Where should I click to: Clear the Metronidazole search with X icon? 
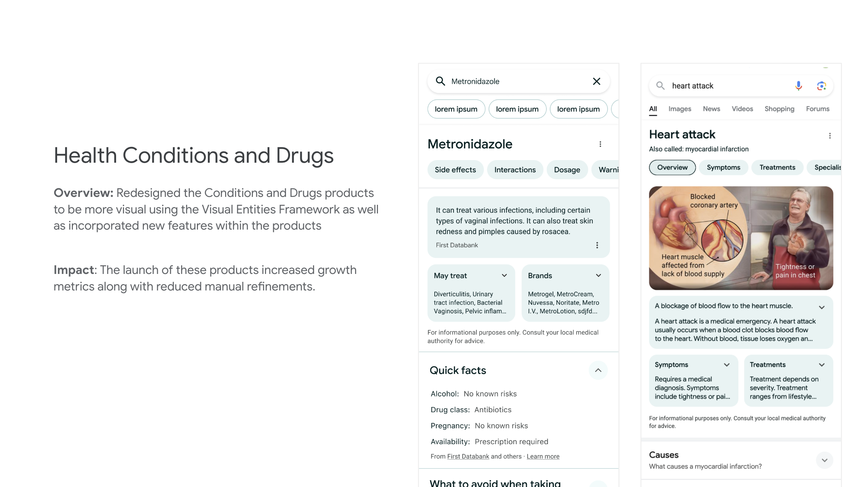pyautogui.click(x=596, y=81)
